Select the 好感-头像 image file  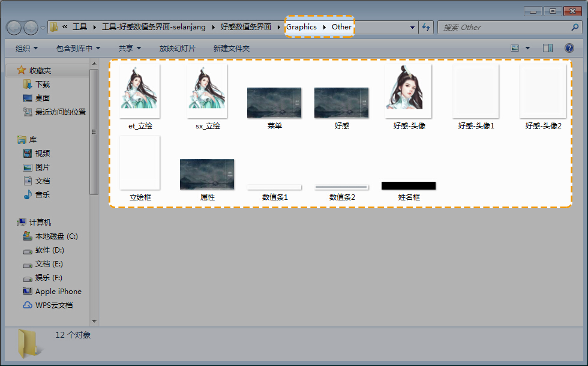pyautogui.click(x=409, y=97)
